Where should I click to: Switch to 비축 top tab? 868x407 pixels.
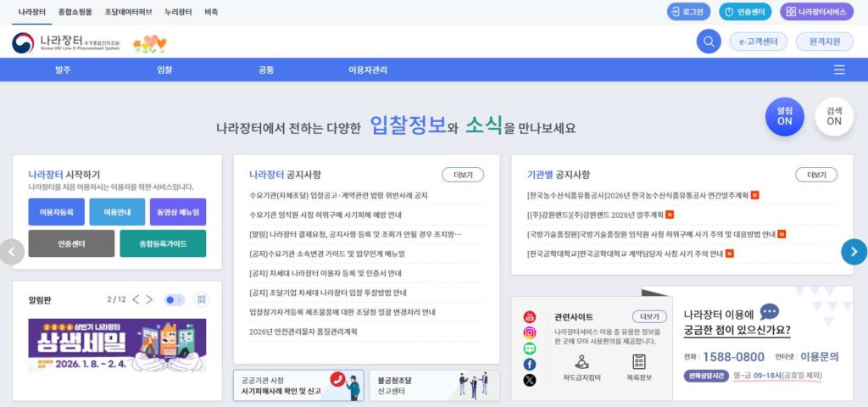coord(211,12)
